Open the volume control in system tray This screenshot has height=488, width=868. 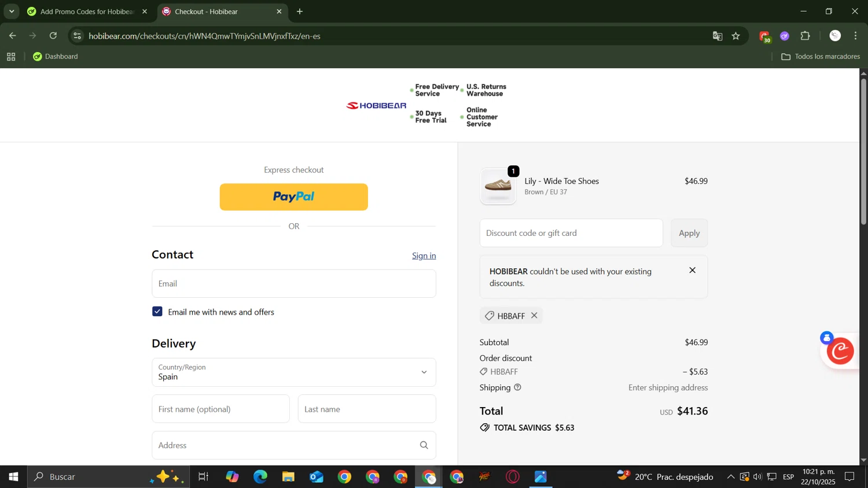[757, 477]
